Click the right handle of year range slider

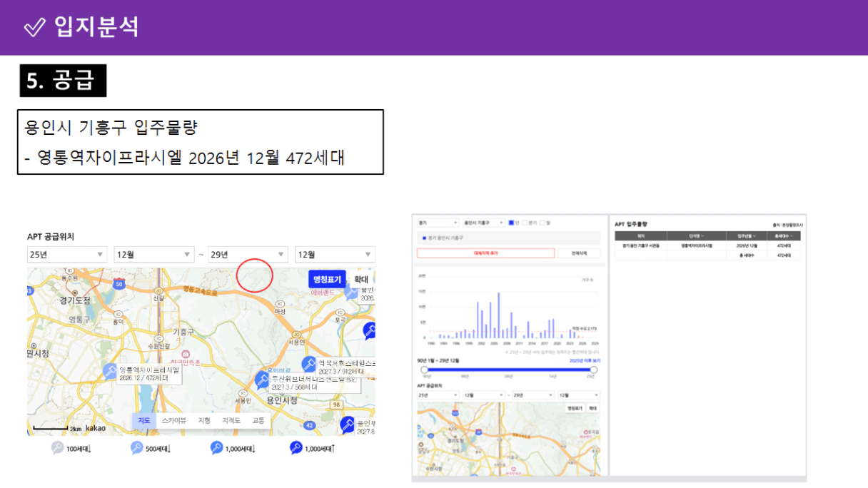592,370
